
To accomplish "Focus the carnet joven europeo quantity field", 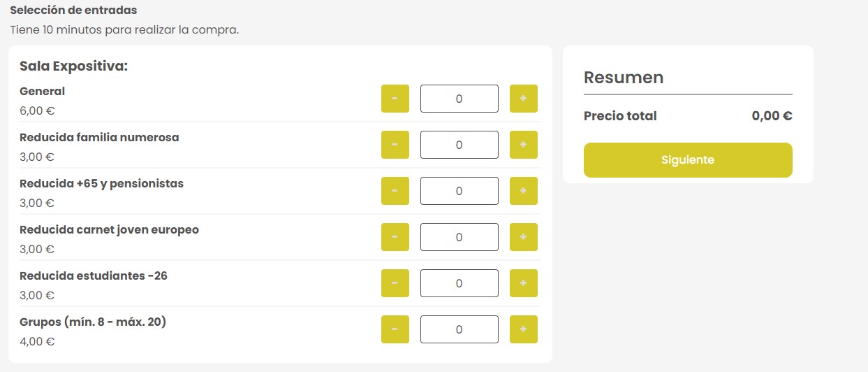I will 459,237.
